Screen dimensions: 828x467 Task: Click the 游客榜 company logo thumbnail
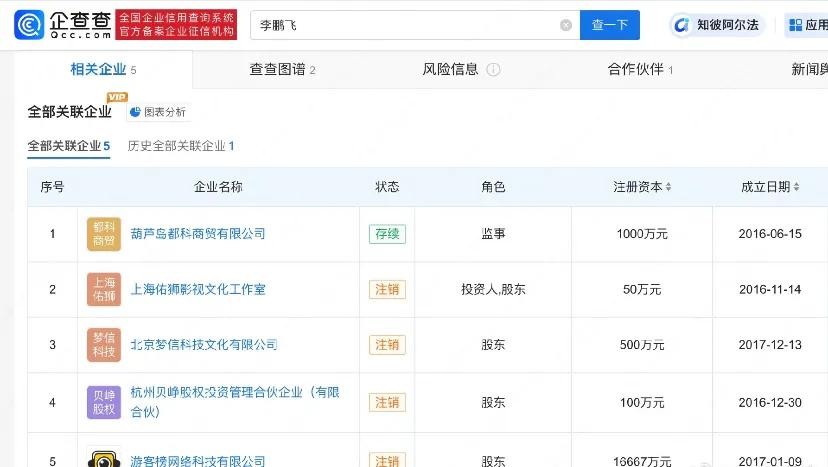coord(104,457)
